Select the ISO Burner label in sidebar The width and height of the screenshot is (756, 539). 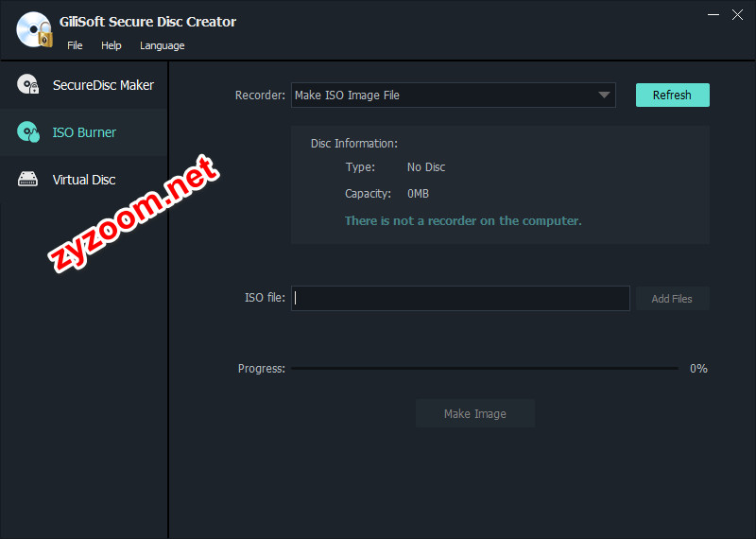pyautogui.click(x=84, y=132)
